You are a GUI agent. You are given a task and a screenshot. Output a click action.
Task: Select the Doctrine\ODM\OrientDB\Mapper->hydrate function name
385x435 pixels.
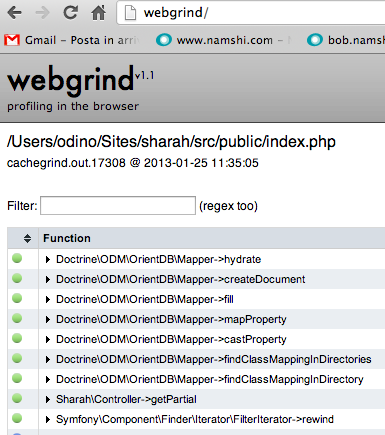(x=158, y=259)
